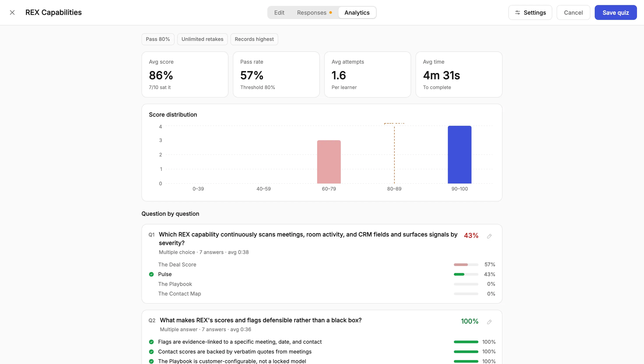Switch to the Edit tab
The height and width of the screenshot is (364, 644).
[x=279, y=12]
